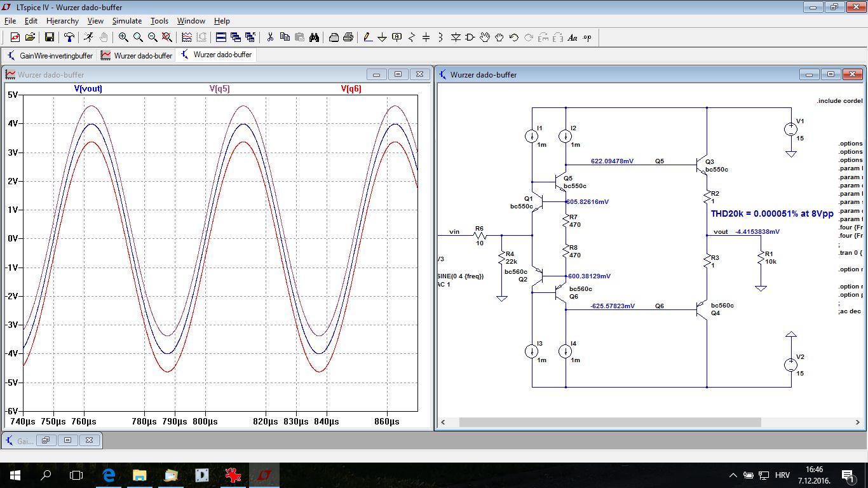Click the New Schematic toolbar icon
868x488 pixels.
click(x=15, y=37)
